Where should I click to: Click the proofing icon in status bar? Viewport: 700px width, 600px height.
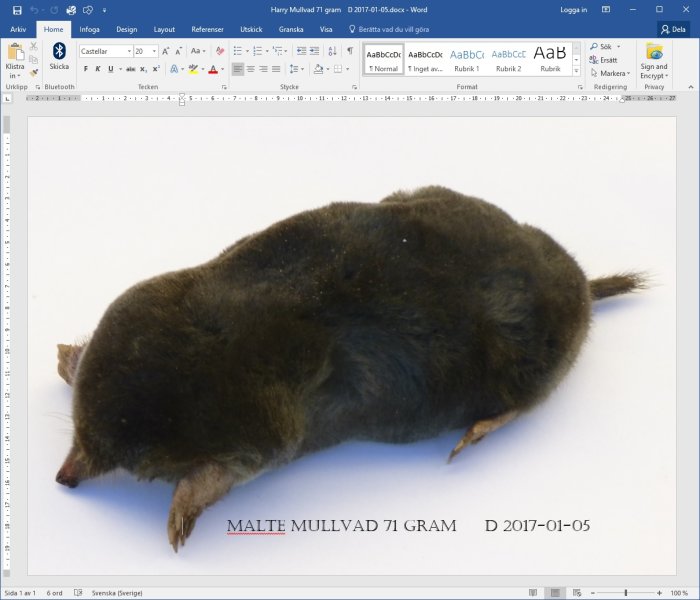pos(78,593)
